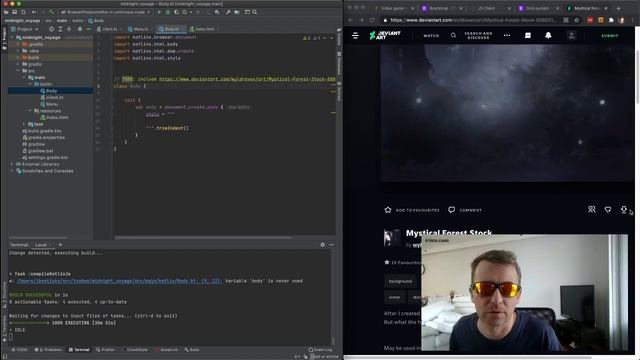
Task: Click the group share icon under artwork
Action: [x=591, y=209]
